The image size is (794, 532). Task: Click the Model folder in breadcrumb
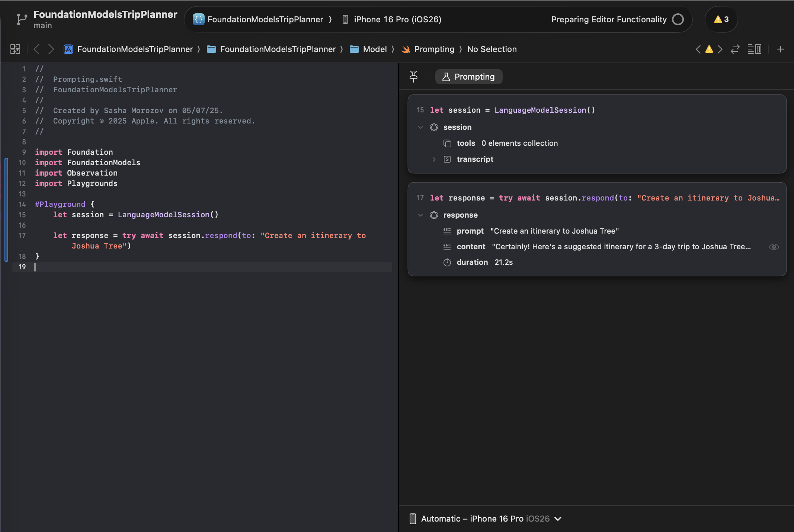[x=375, y=49]
